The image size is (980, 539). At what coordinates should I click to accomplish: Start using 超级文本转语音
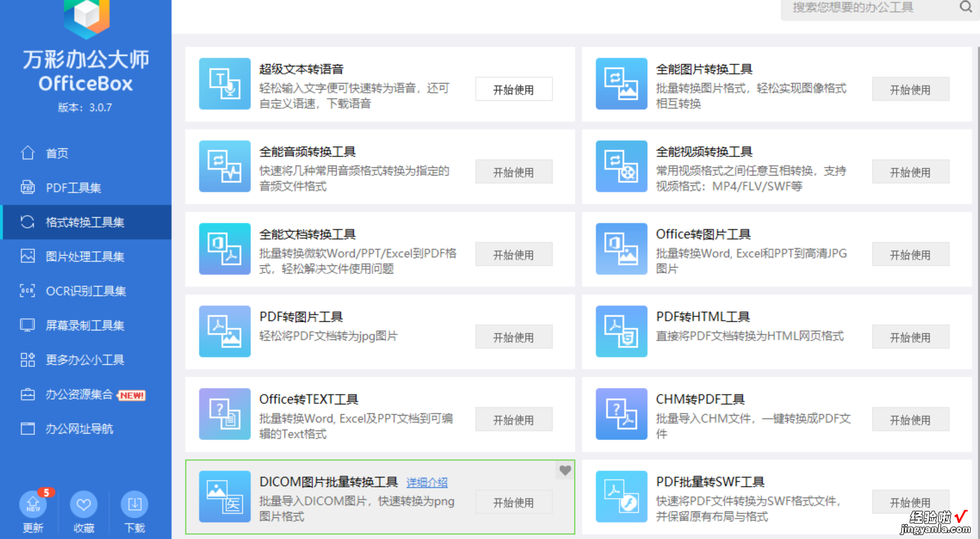(514, 89)
